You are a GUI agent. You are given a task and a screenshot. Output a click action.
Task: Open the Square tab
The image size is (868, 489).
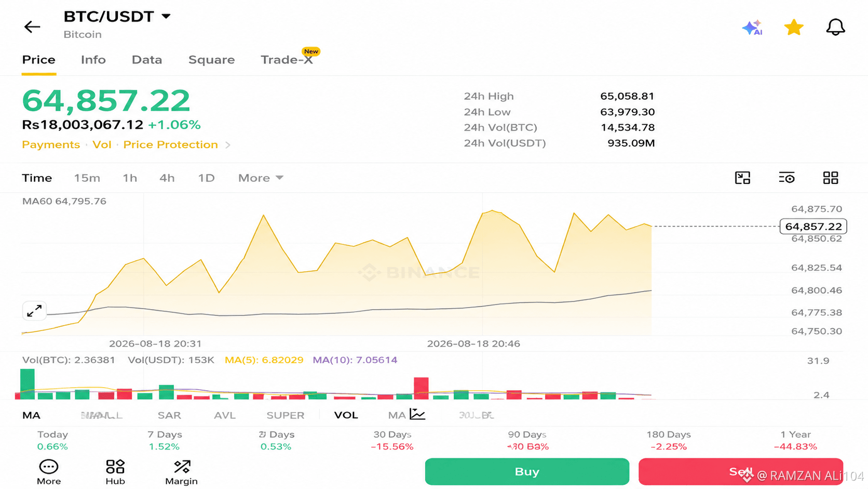(x=211, y=60)
